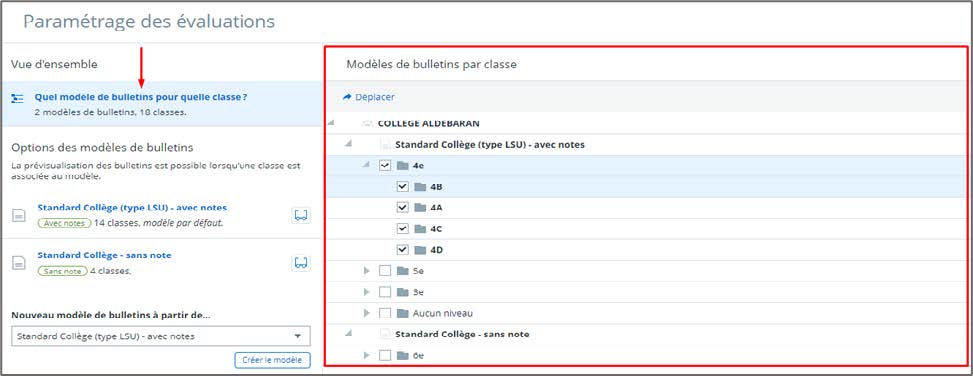Click the folder icon of 4A

pyautogui.click(x=420, y=208)
